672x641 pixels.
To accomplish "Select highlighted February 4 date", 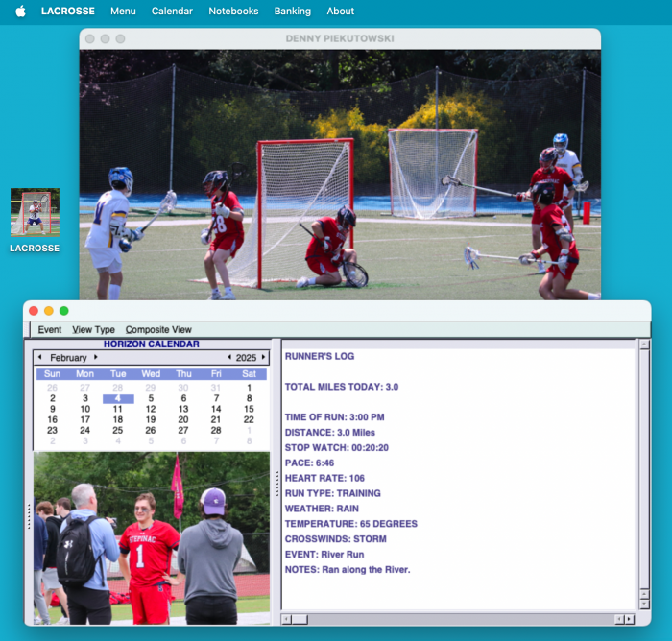I will pyautogui.click(x=117, y=398).
